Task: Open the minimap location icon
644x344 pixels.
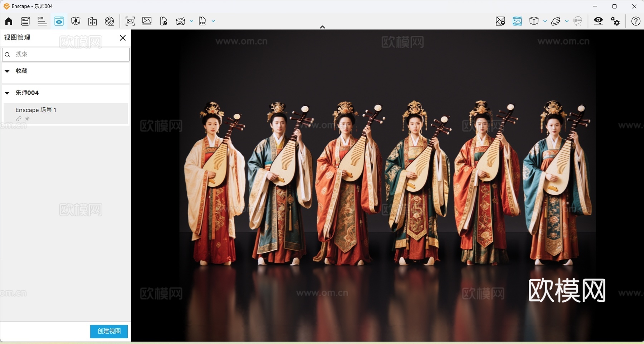Action: point(501,21)
